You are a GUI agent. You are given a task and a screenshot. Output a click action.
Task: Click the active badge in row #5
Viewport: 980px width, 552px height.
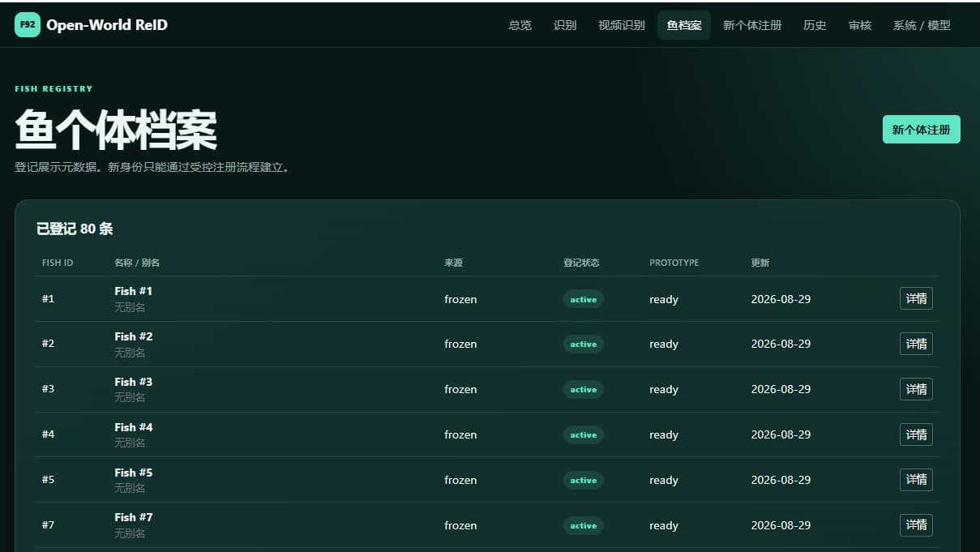[584, 481]
